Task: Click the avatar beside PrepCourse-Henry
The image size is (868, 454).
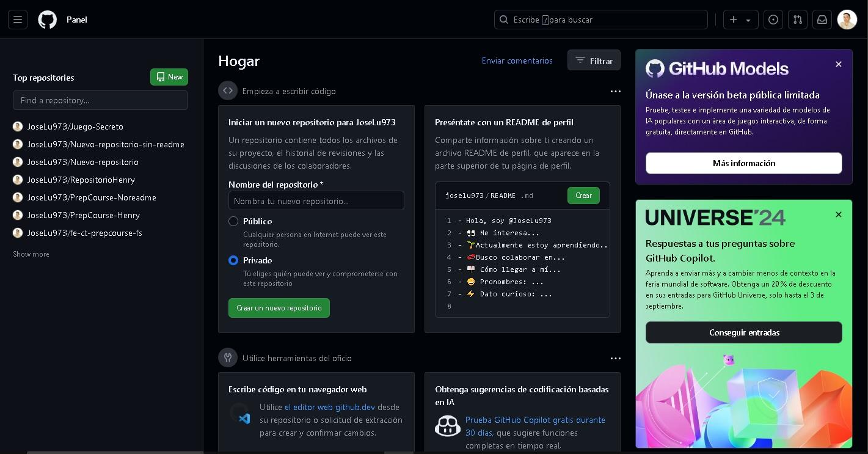Action: 18,215
